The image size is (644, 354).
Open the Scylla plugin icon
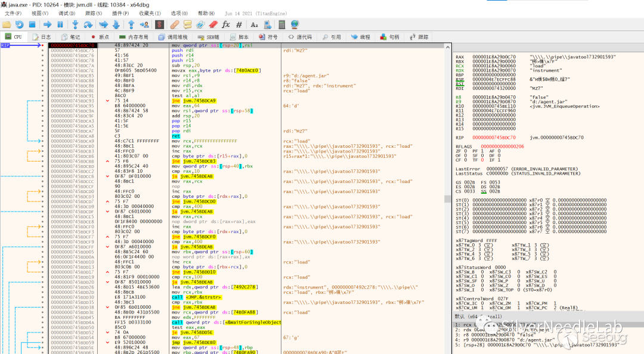point(159,24)
